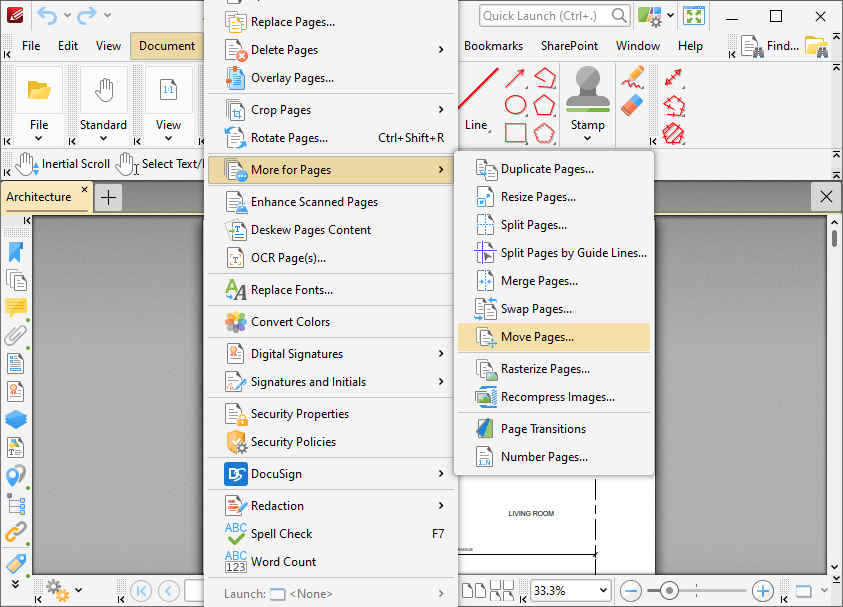Screen dimensions: 843x607
Task: Open the Comments pane icon
Action: pyautogui.click(x=16, y=308)
